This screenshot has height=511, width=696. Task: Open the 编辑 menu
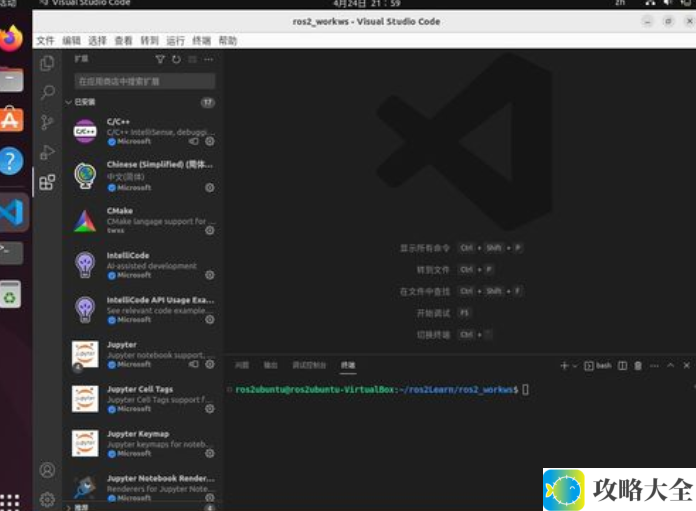pyautogui.click(x=71, y=41)
